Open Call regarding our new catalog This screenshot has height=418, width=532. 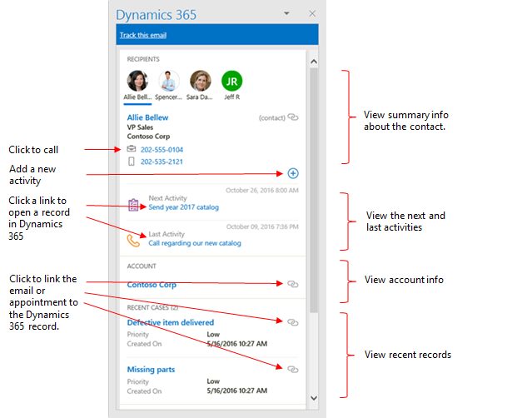click(195, 243)
